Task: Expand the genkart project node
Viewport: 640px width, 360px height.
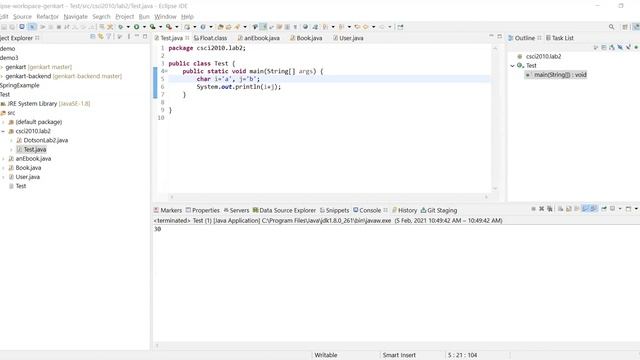Action: point(2,67)
